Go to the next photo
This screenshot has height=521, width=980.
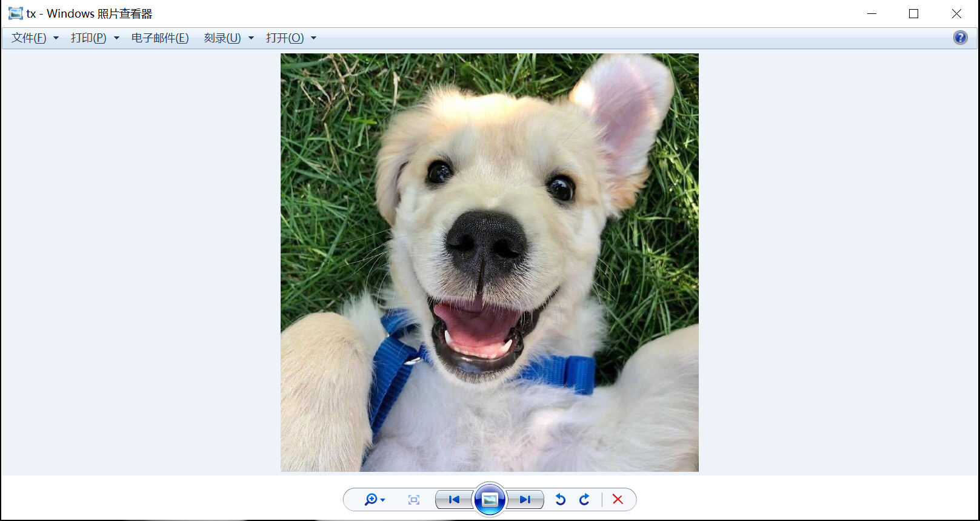525,500
